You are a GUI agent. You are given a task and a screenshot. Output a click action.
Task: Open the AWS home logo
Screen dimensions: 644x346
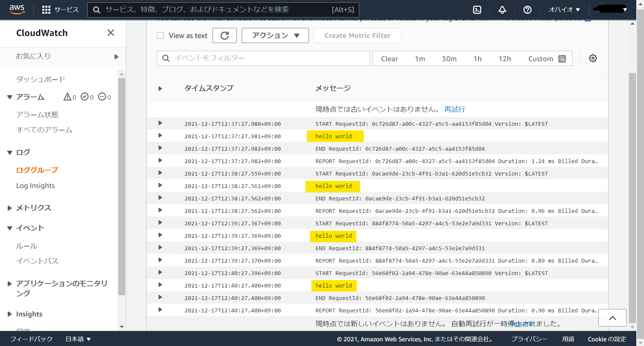tap(17, 9)
